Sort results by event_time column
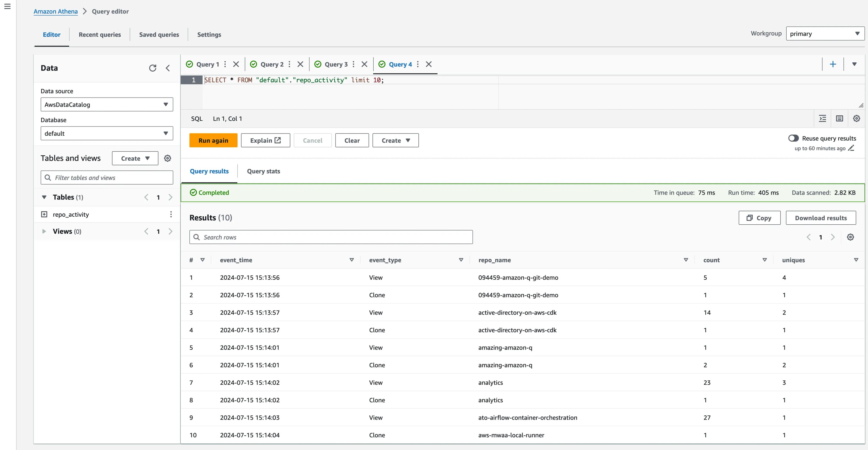 tap(352, 260)
